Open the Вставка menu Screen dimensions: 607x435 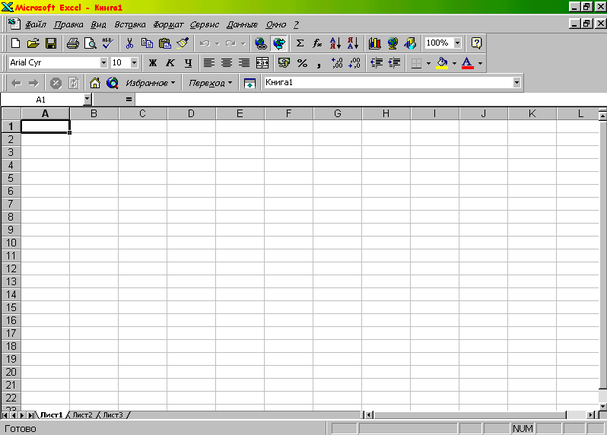point(130,25)
